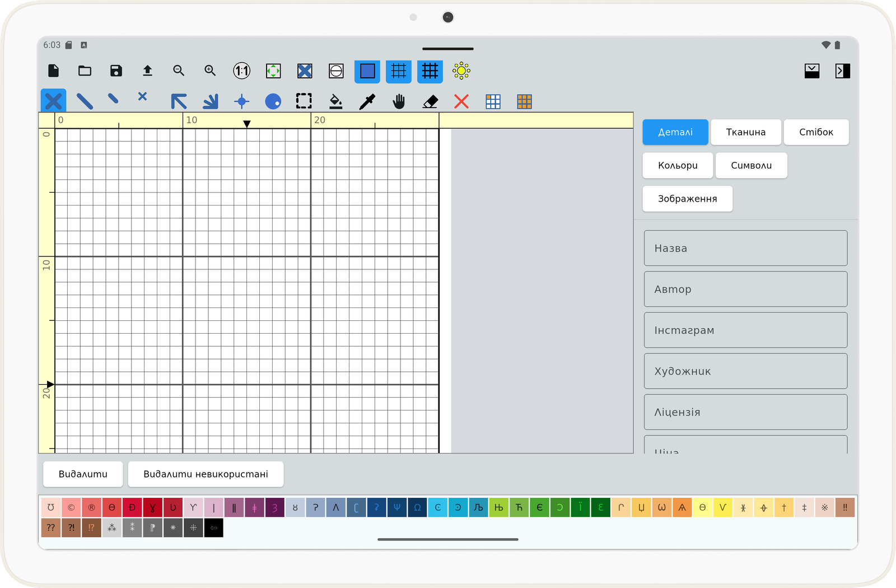Pick the orange swatch with ω symbol
Image resolution: width=896 pixels, height=588 pixels.
661,507
